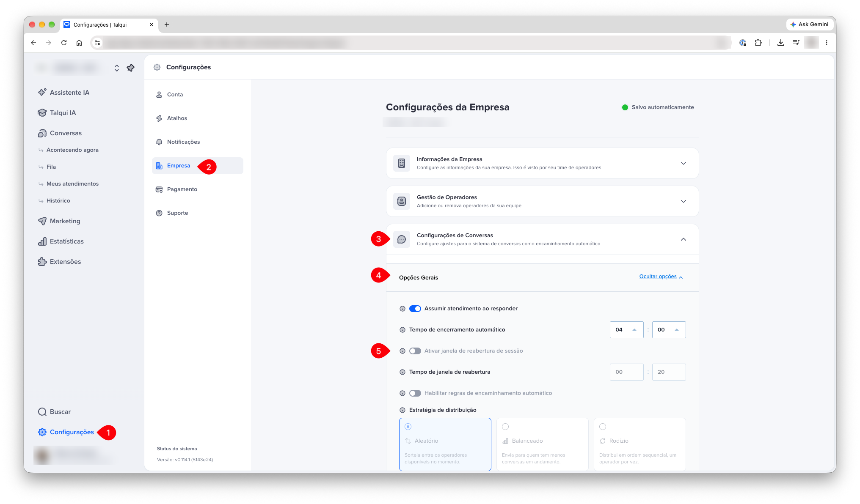Open Estatísticas charts section
This screenshot has width=860, height=504.
[x=61, y=241]
